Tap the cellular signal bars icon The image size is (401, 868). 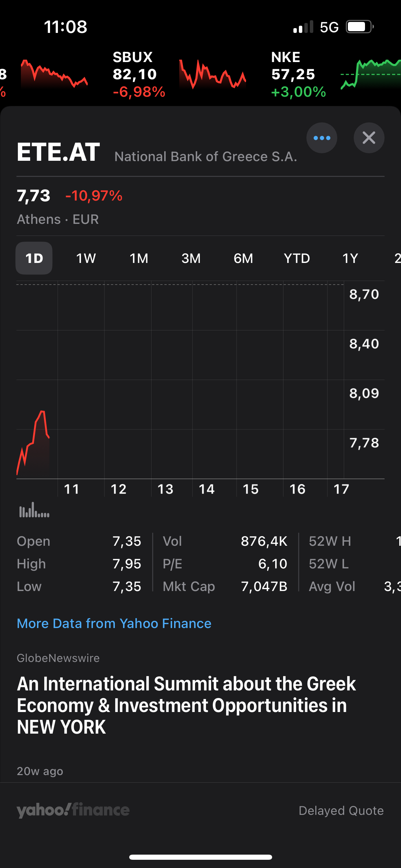coord(303,27)
